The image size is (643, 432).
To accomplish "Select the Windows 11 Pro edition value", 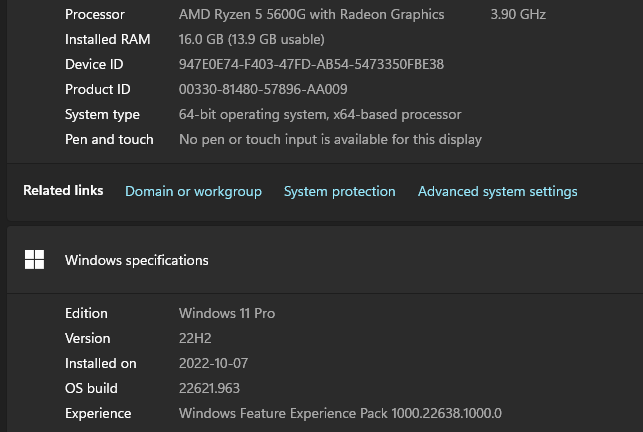I will click(227, 313).
